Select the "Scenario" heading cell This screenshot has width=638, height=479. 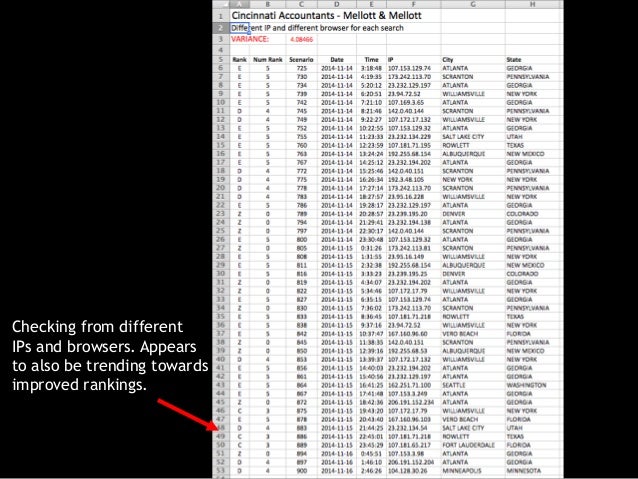click(x=301, y=59)
